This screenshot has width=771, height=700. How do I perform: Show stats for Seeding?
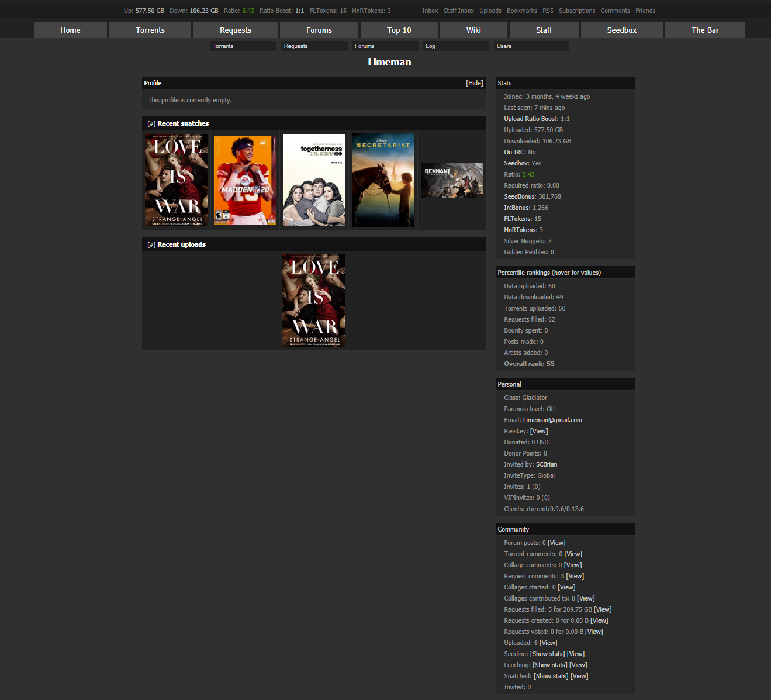coord(548,654)
